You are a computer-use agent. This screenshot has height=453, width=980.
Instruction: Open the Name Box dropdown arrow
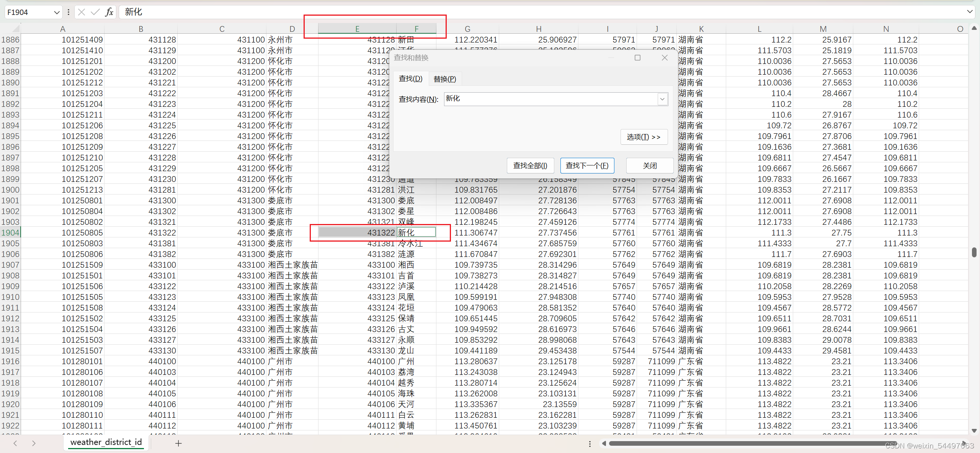point(57,12)
